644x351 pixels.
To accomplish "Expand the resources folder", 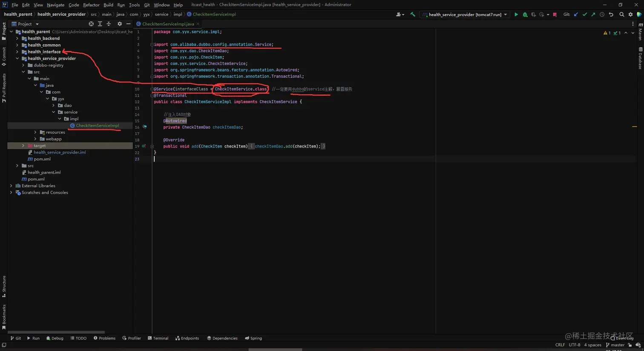I will 35,132.
